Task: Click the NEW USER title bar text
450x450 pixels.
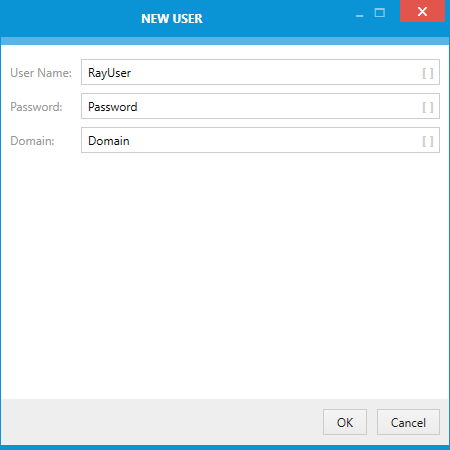Action: tap(172, 19)
